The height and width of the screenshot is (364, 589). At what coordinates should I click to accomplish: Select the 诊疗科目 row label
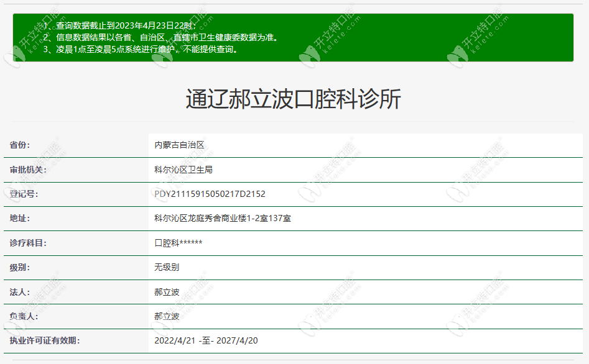28,243
